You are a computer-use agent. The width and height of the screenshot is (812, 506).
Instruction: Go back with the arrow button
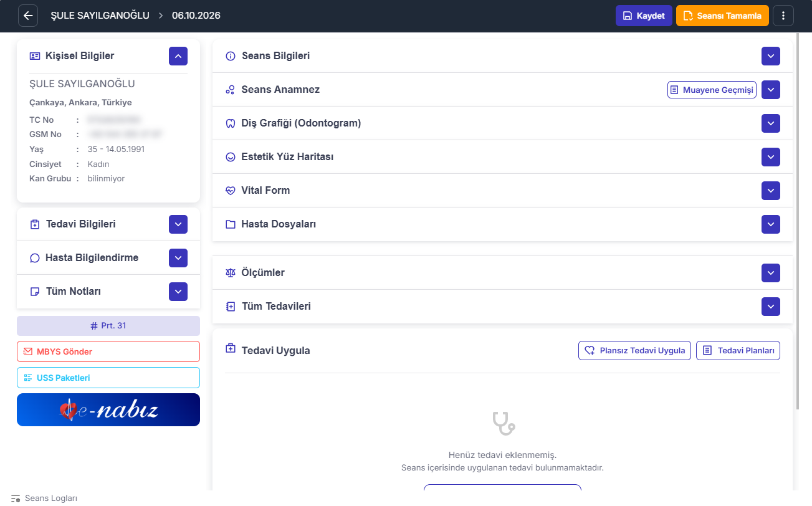coord(28,16)
